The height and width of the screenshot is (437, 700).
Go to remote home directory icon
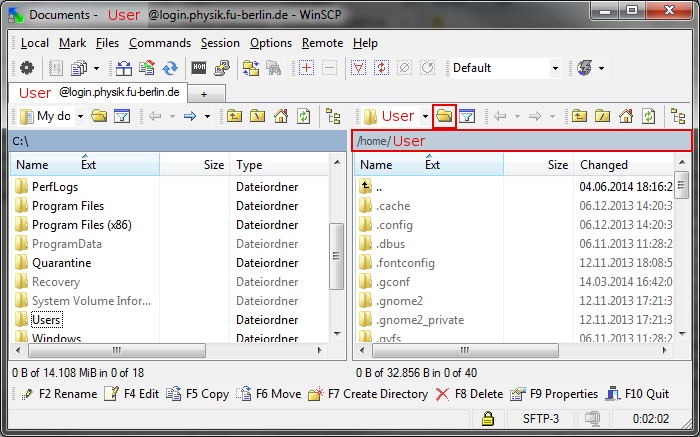[x=625, y=117]
